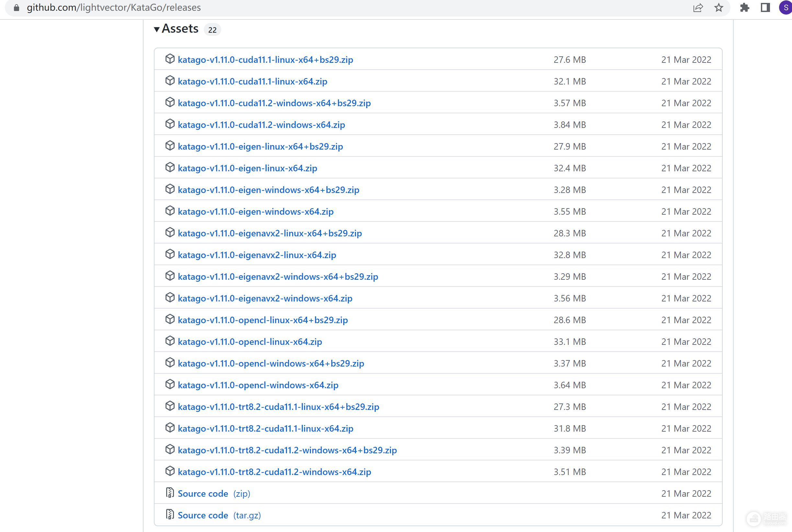This screenshot has width=792, height=532.
Task: Click package icon for opencl-windows-x64.zip
Action: tap(170, 385)
